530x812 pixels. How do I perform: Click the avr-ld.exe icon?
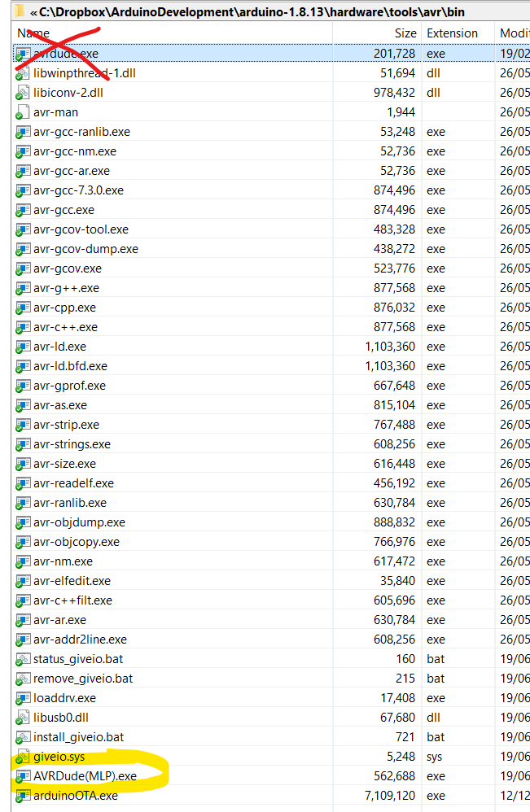tap(22, 347)
